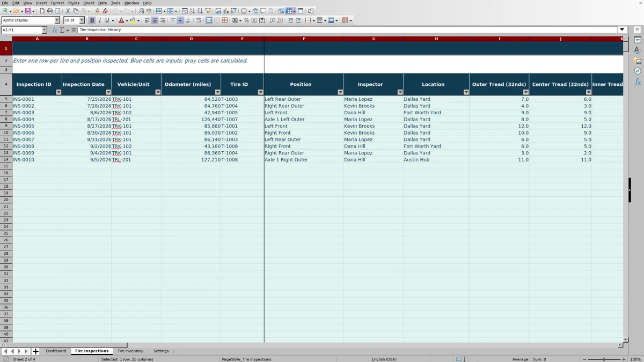Screen dimensions: 644x362
Task: Expand Name Box dropdown arrow
Action: (x=44, y=30)
